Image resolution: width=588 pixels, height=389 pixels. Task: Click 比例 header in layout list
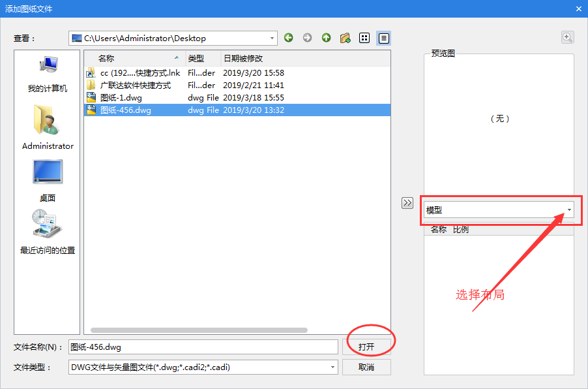[461, 230]
